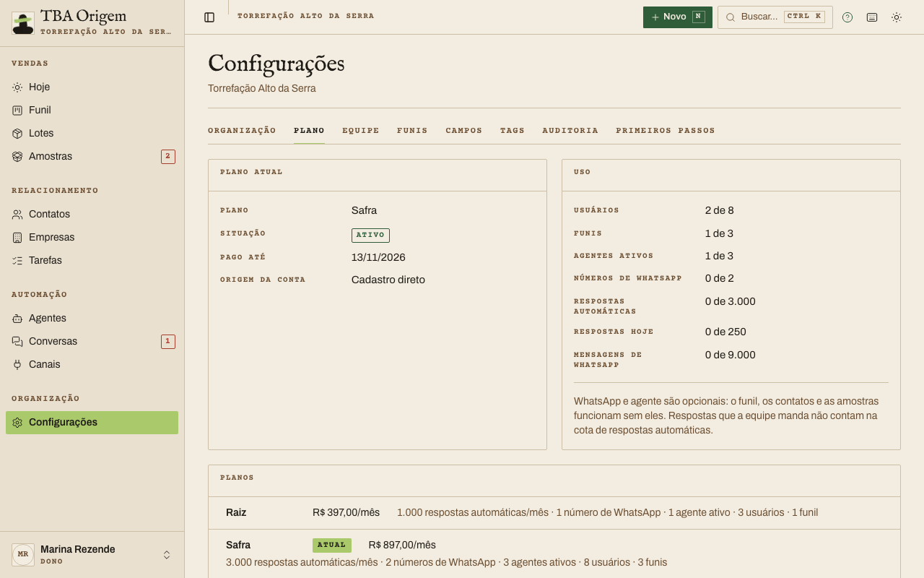Click the TBA Origem logo icon
The width and height of the screenshot is (924, 578).
click(23, 23)
